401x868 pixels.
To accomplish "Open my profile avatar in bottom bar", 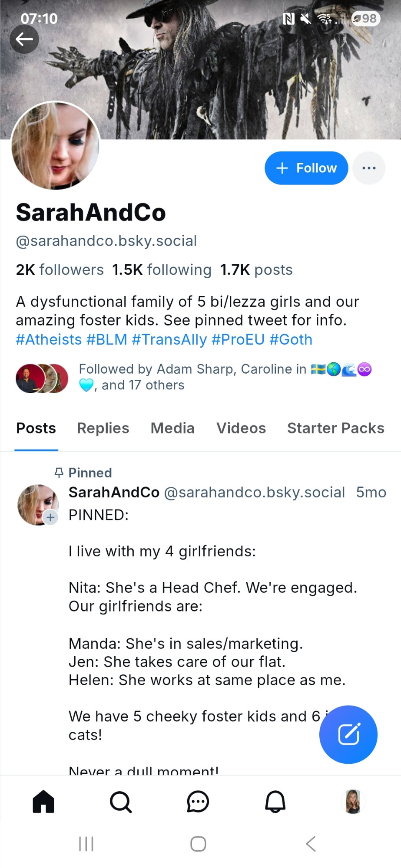I will (353, 801).
